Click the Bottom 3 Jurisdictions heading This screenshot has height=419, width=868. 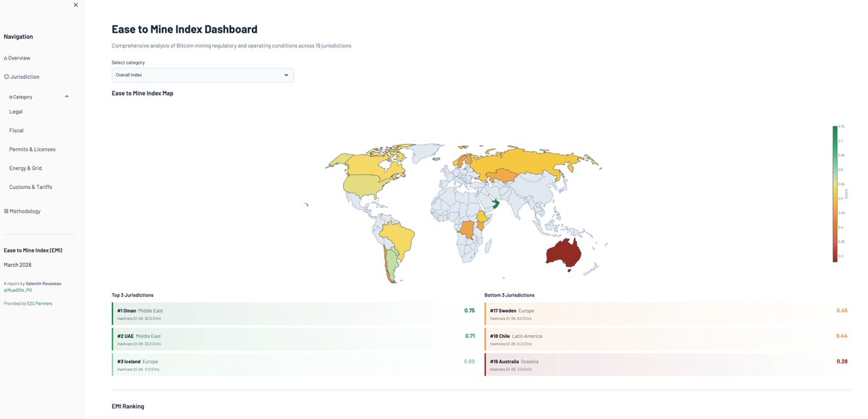pyautogui.click(x=509, y=295)
